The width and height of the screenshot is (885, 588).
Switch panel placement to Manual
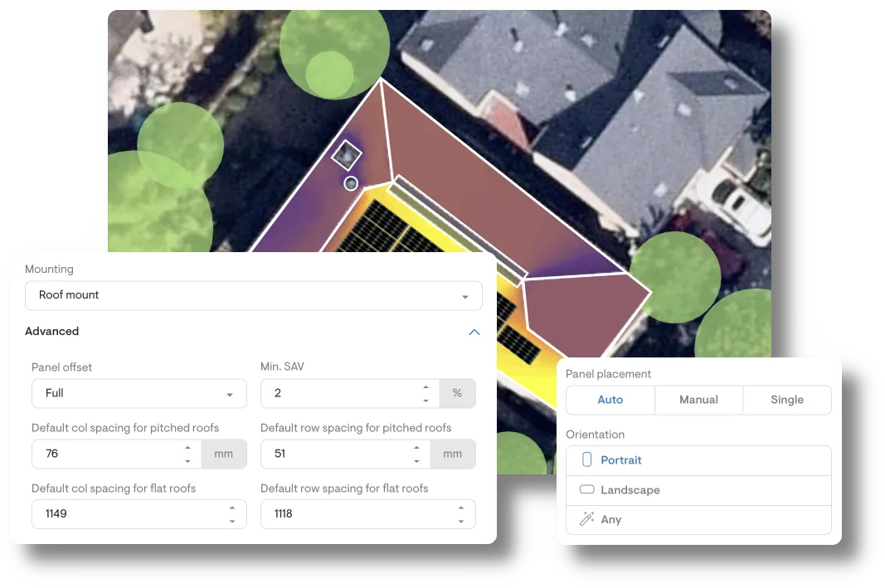698,400
